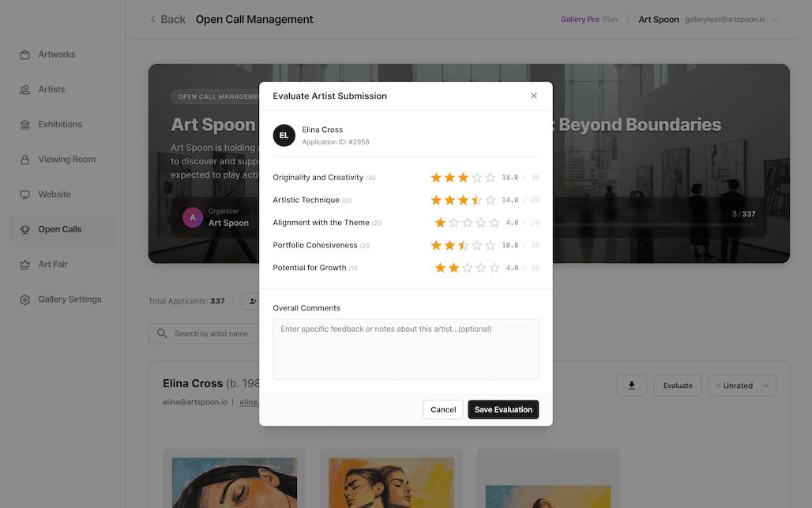This screenshot has width=812, height=508.
Task: Click the Website monitor icon
Action: (24, 194)
